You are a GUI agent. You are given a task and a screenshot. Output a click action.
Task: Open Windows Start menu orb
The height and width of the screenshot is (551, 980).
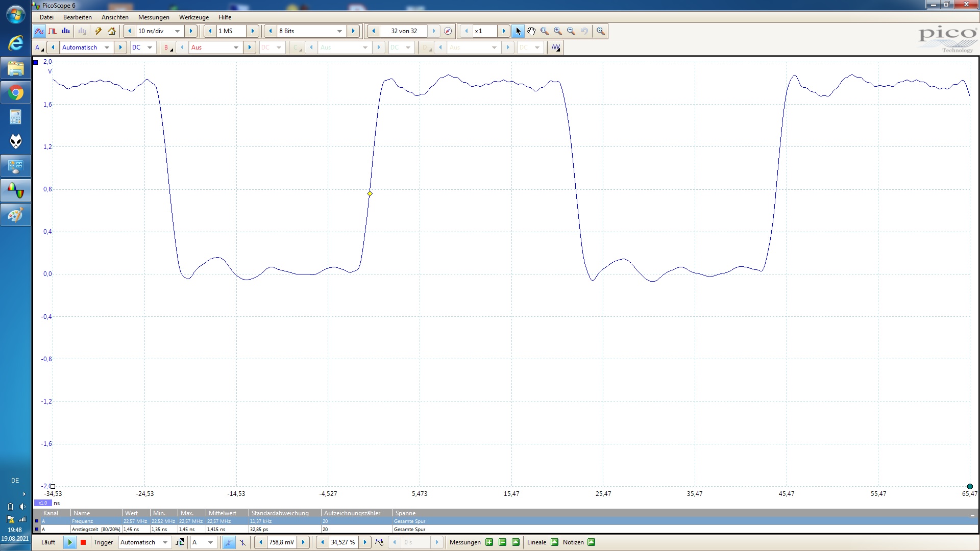pos(15,14)
